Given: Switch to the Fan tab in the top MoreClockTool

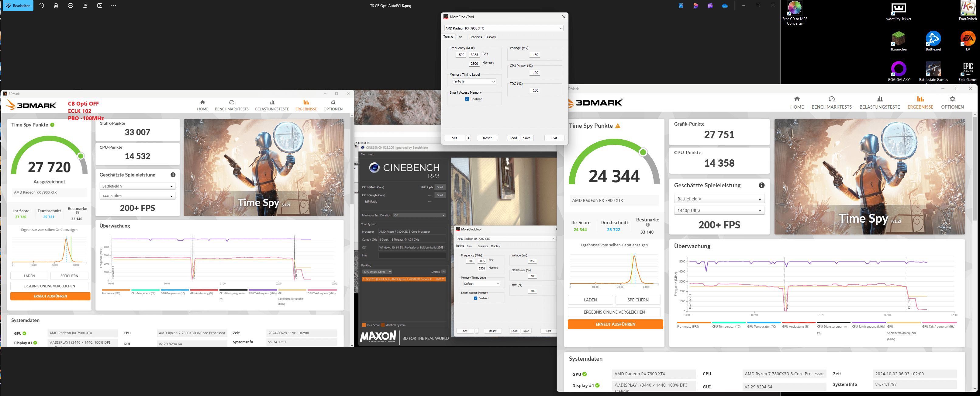Looking at the screenshot, I should 459,37.
